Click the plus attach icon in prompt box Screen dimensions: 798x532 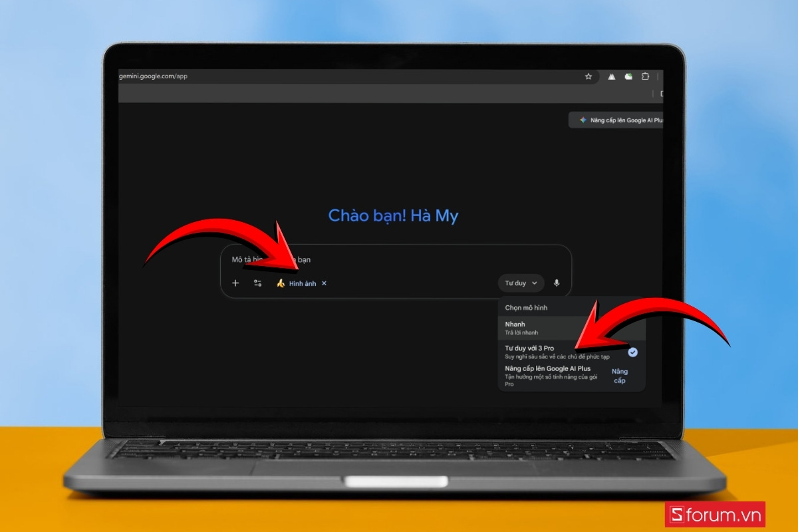pos(235,283)
